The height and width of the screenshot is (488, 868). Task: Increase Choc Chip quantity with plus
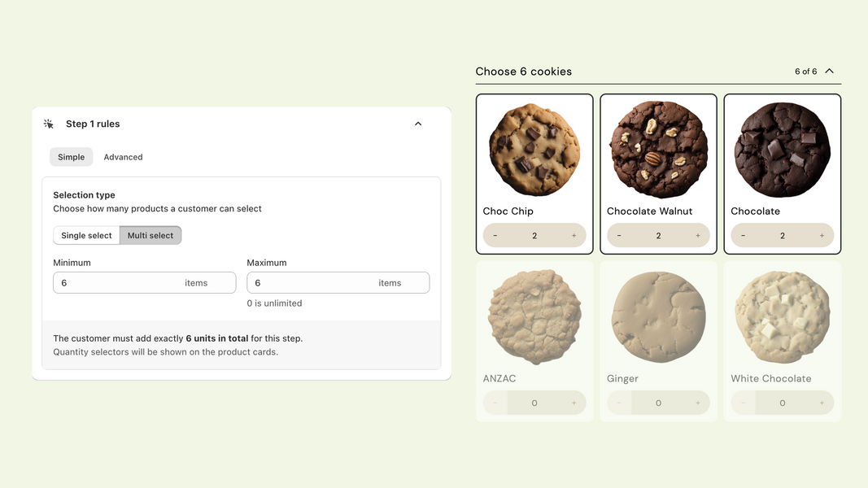[x=574, y=236]
